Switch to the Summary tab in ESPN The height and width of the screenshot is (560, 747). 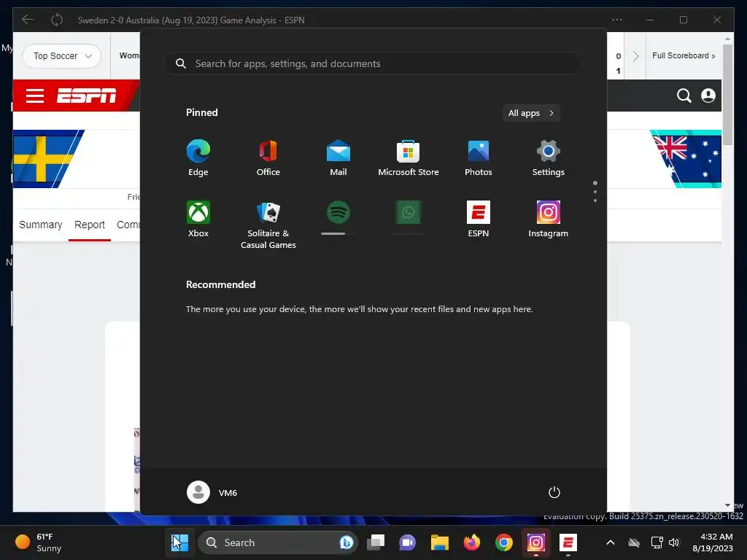coord(41,225)
